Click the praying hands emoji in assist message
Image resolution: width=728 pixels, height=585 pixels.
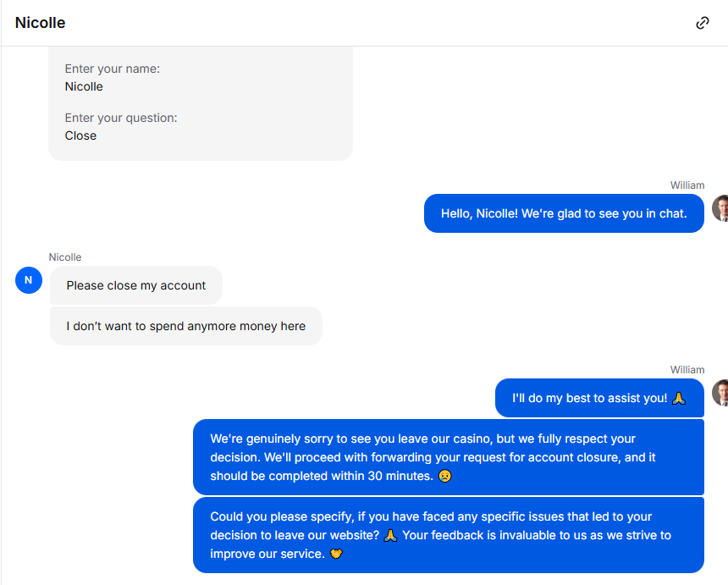click(x=679, y=399)
